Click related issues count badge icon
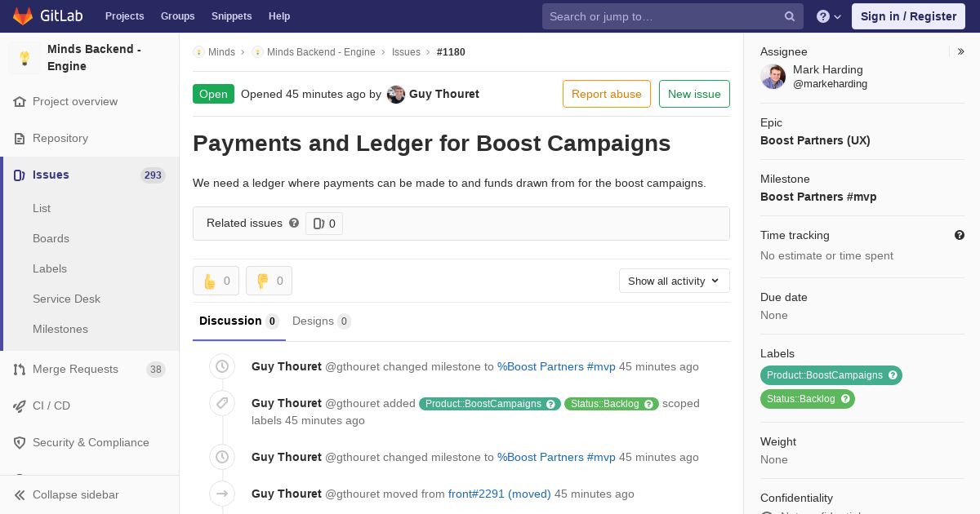980x514 pixels. pyautogui.click(x=318, y=224)
